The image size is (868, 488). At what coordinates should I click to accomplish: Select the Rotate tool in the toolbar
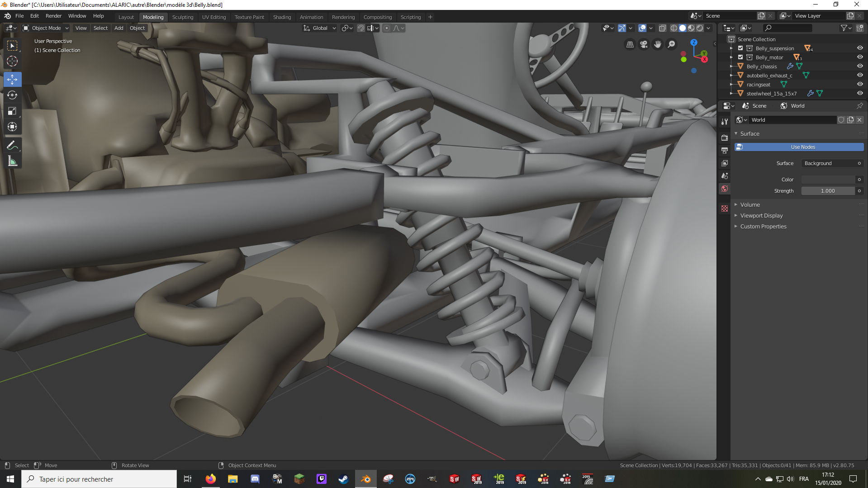(12, 95)
